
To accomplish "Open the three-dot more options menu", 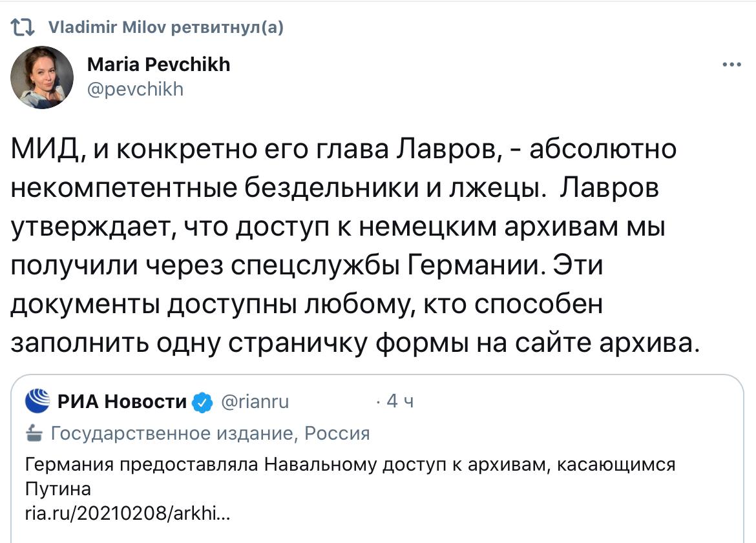I will 731,65.
